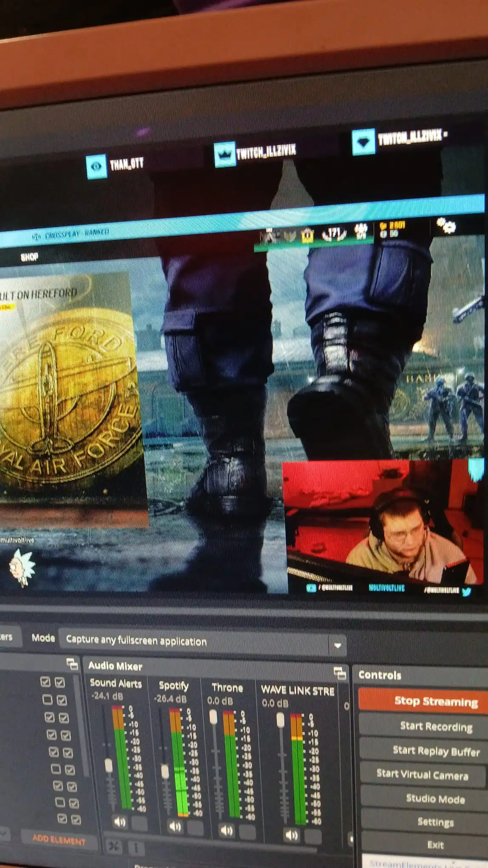This screenshot has width=488, height=868.
Task: Click the Twitter bird icon on webcam overlay
Action: click(x=466, y=591)
